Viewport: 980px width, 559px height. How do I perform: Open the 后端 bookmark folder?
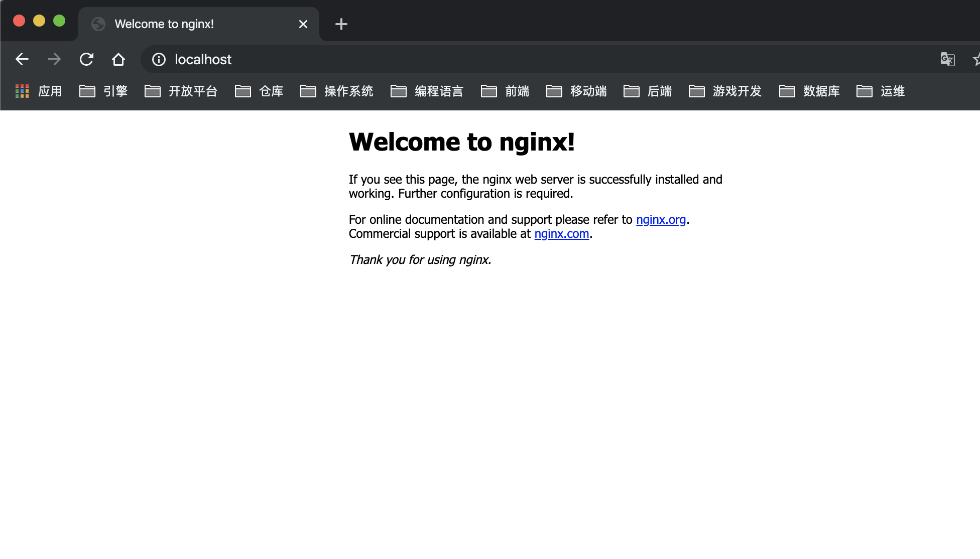pos(648,91)
